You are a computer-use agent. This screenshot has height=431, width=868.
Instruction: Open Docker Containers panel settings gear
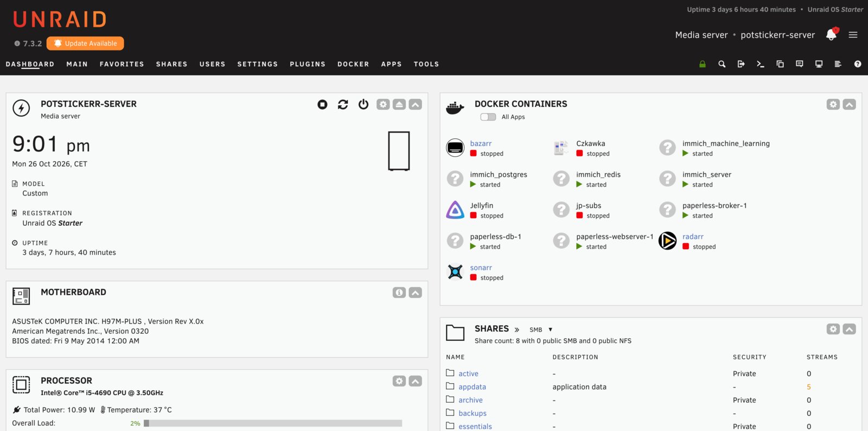833,104
